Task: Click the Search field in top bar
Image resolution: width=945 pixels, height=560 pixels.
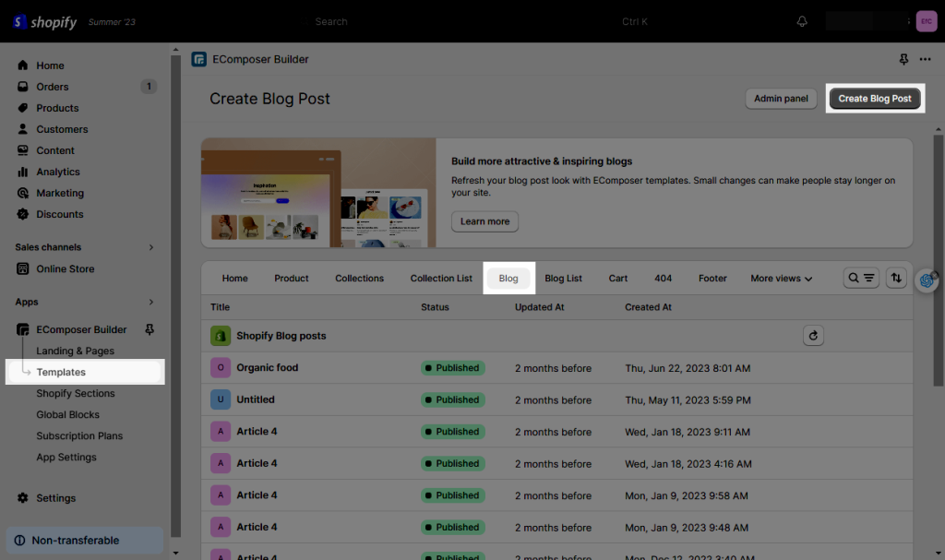Action: point(476,22)
